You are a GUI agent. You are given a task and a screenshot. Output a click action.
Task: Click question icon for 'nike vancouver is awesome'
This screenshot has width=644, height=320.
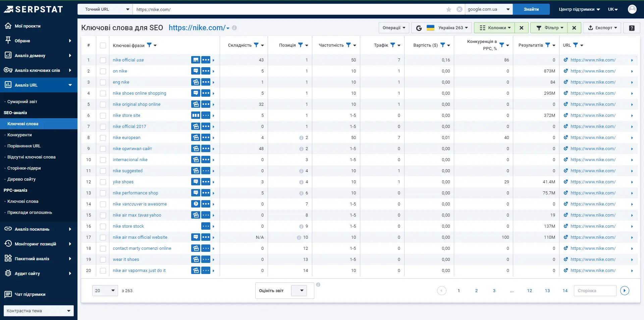(x=196, y=204)
